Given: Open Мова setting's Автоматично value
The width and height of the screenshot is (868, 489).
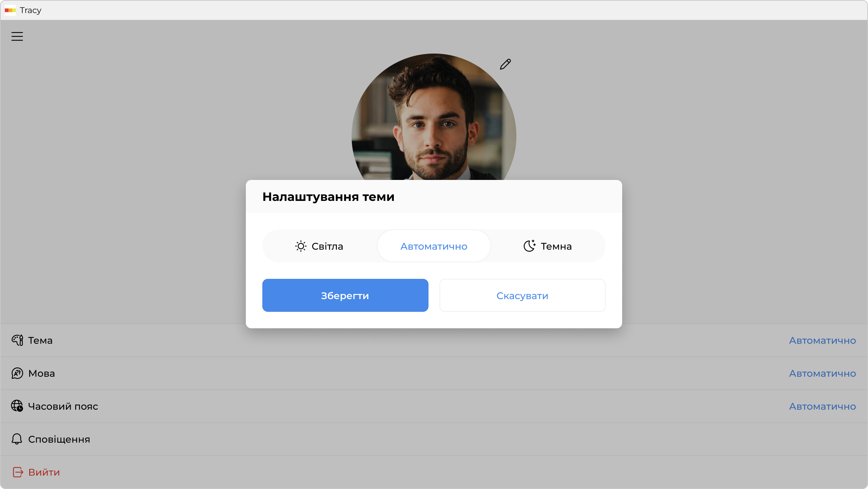Looking at the screenshot, I should (822, 373).
